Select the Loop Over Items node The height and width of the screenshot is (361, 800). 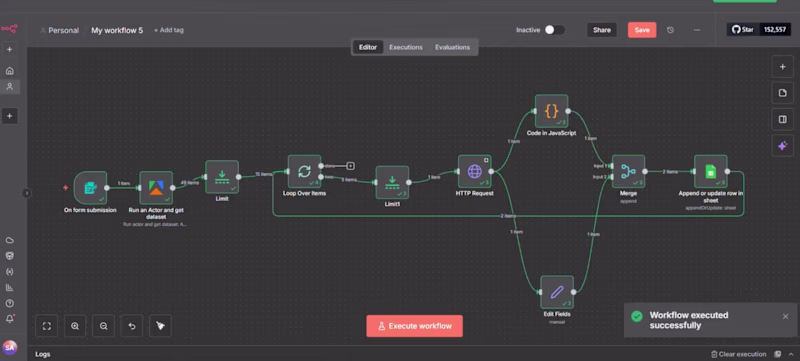(305, 171)
